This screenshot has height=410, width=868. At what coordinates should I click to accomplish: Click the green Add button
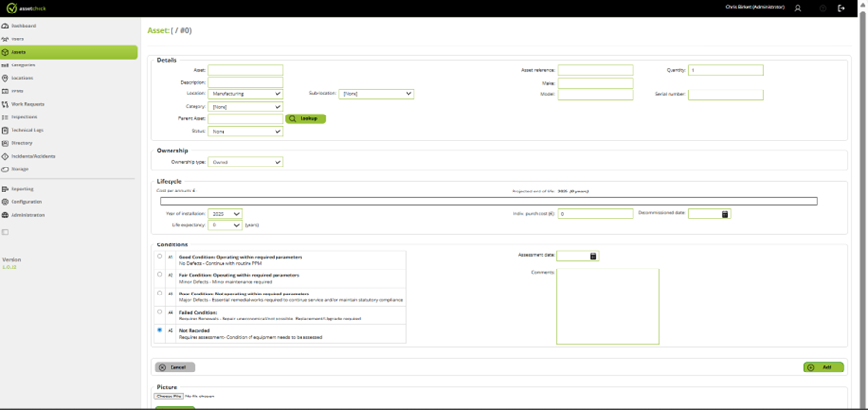click(824, 367)
